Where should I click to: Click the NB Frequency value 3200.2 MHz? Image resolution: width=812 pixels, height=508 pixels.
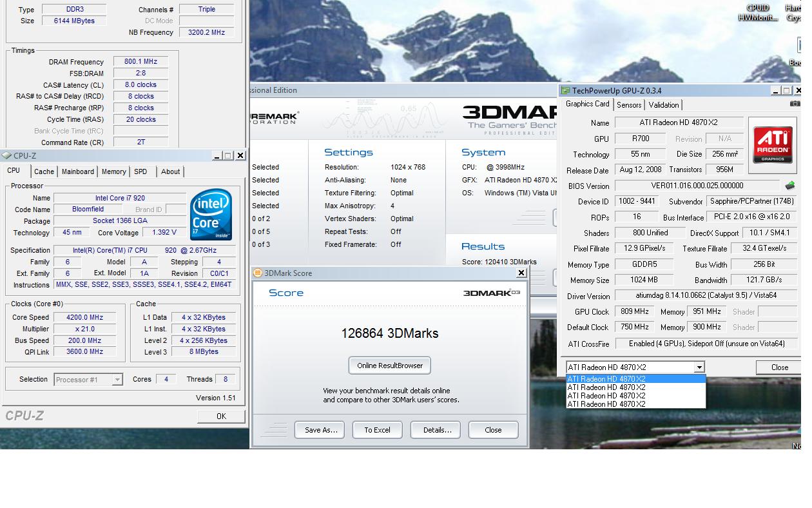coord(207,32)
